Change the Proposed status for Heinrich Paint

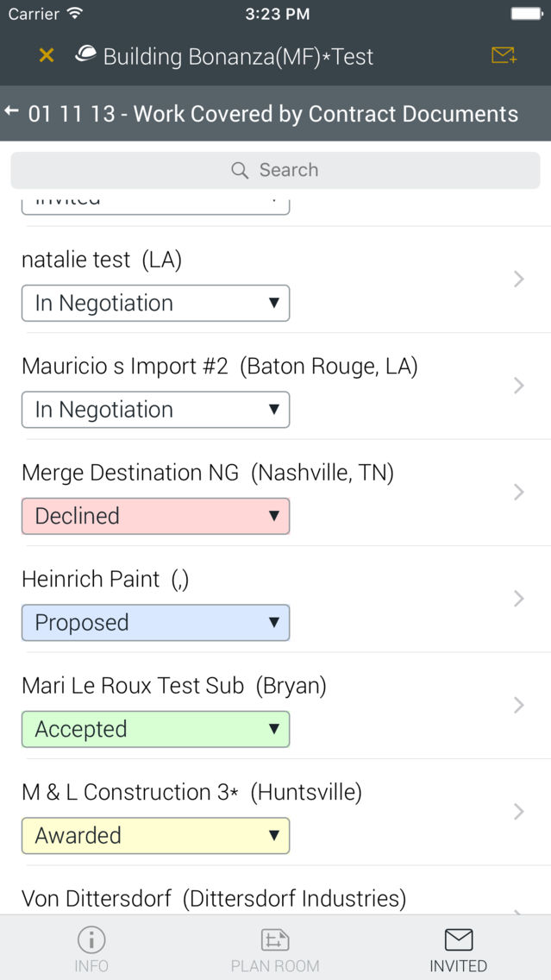(155, 623)
